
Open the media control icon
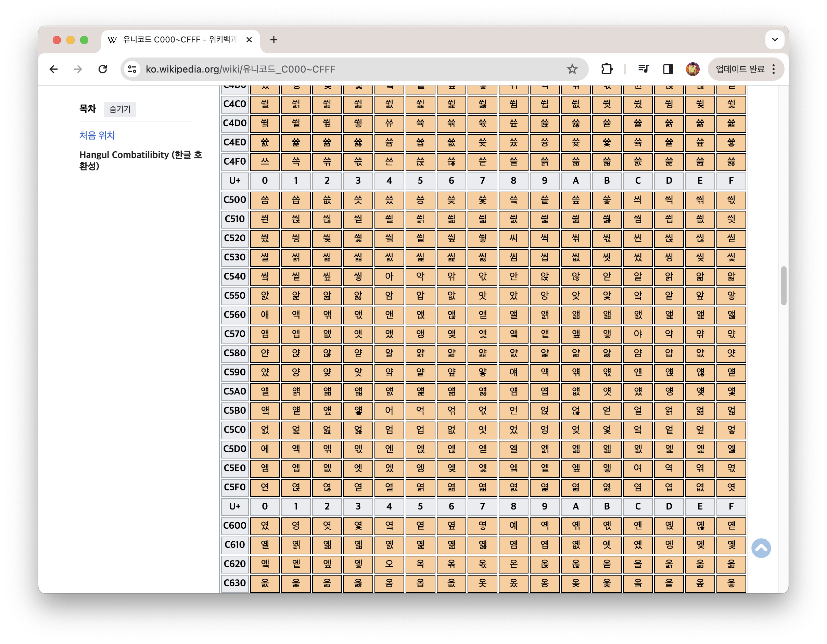click(x=643, y=69)
